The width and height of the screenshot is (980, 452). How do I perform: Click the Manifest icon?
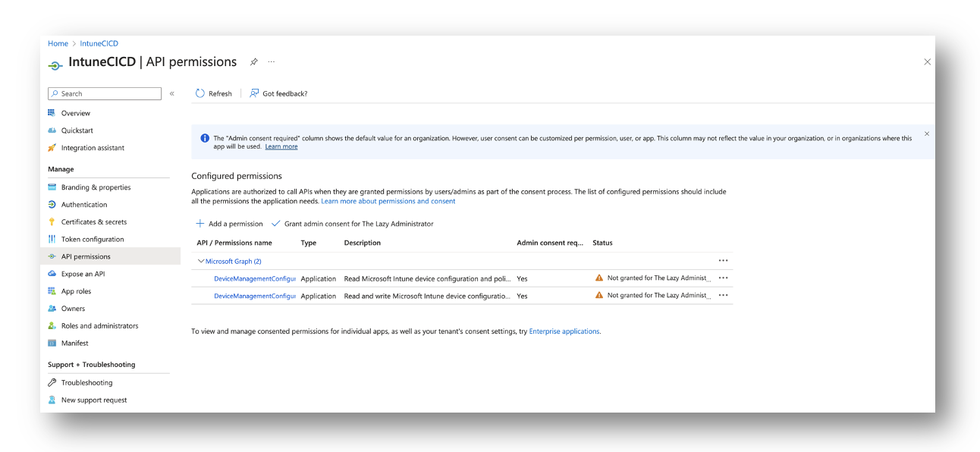(52, 344)
